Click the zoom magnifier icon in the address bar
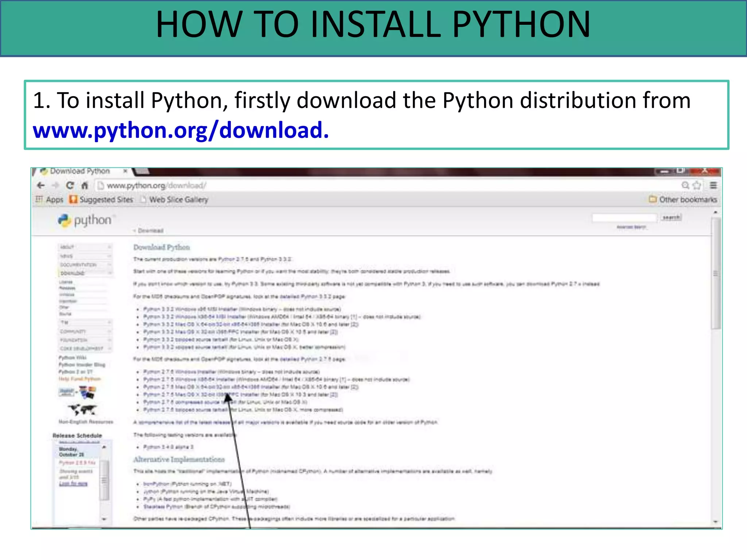Viewport: 747px width, 560px height. click(685, 185)
